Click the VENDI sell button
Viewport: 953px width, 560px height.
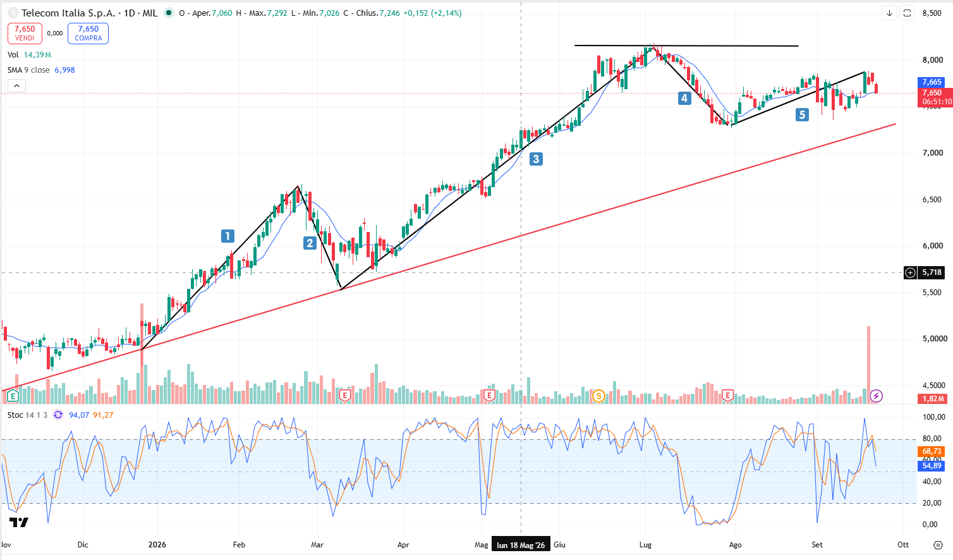(25, 33)
